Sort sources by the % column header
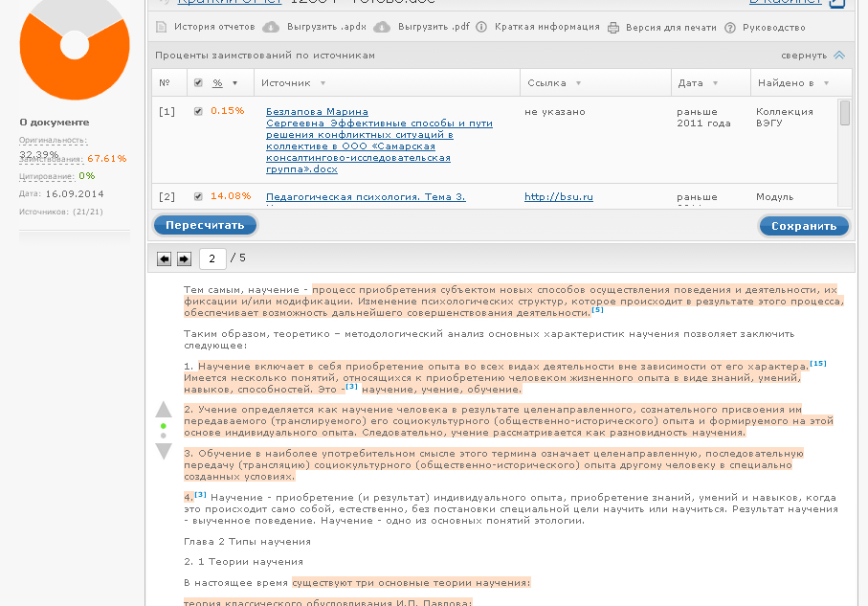868x606 pixels. click(217, 83)
